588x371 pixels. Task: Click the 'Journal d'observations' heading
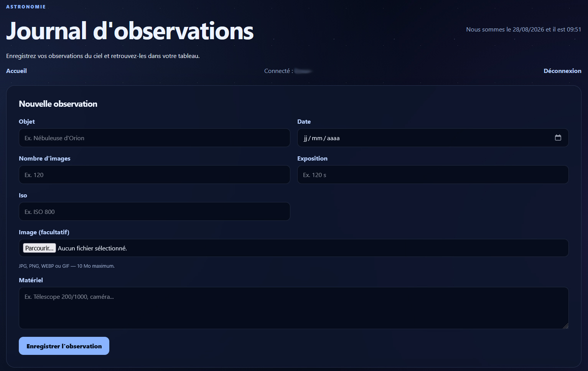(x=130, y=31)
